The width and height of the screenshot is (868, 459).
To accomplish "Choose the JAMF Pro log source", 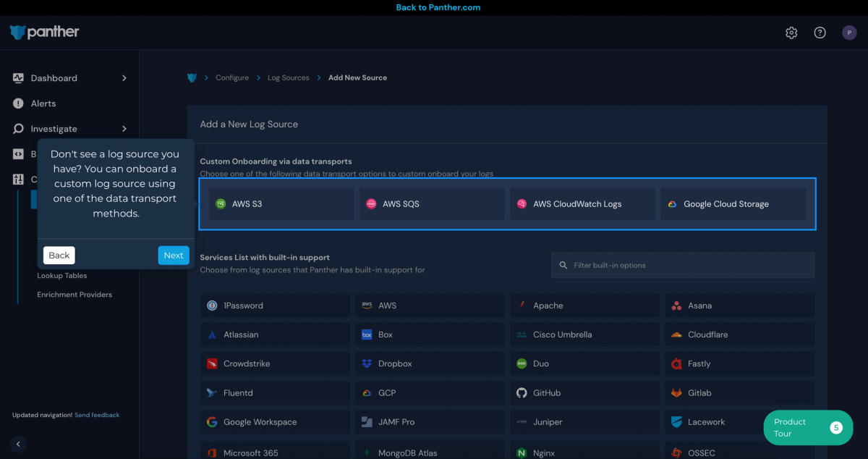I will click(x=429, y=421).
